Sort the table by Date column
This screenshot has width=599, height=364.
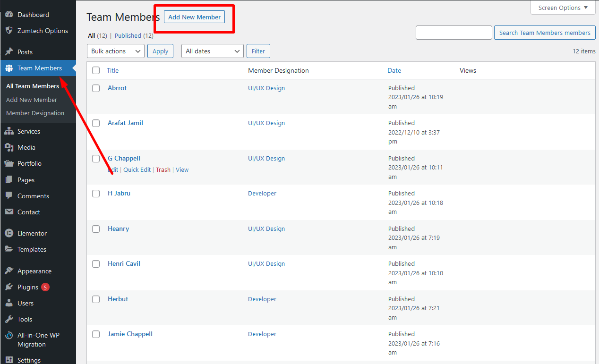tap(394, 70)
